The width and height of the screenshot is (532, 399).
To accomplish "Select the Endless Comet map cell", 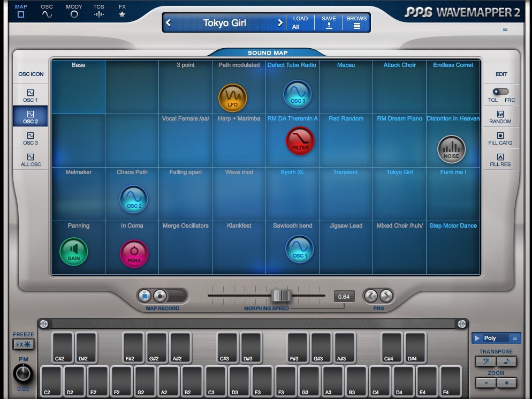I will coord(453,87).
